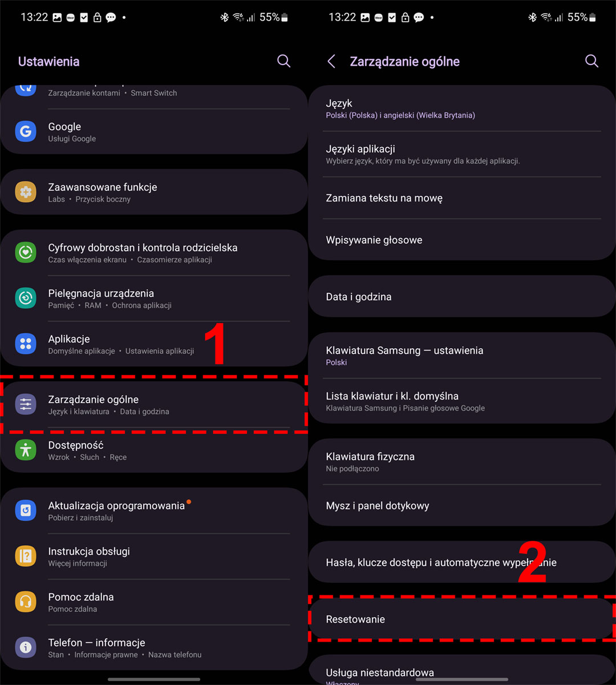Open the Google services icon entry
Image resolution: width=616 pixels, height=685 pixels.
(x=26, y=131)
